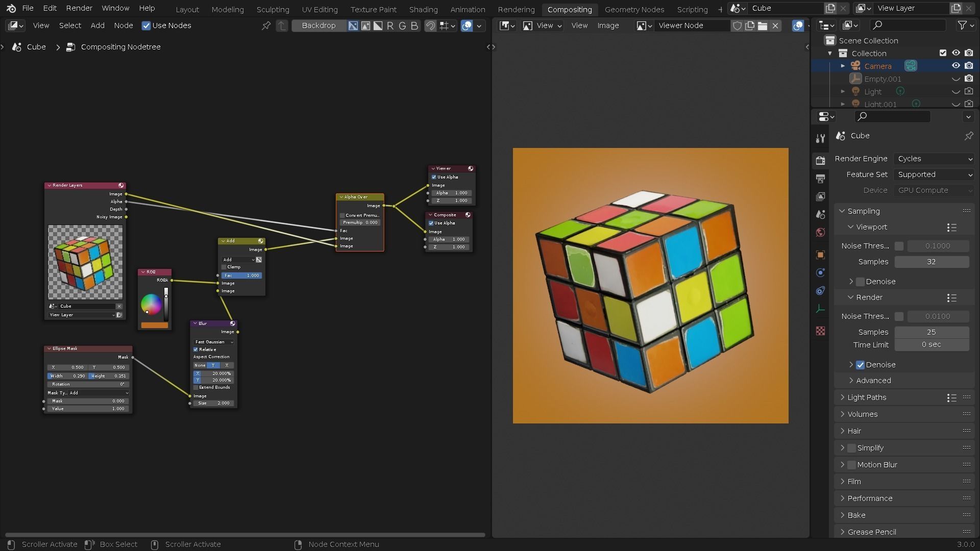
Task: Uncheck Render Denoise option
Action: click(x=861, y=365)
